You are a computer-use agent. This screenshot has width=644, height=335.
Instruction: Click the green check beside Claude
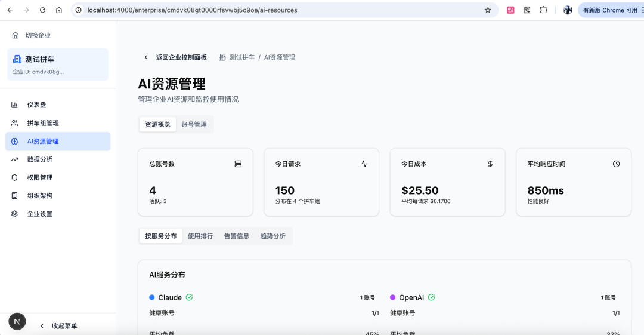pos(190,297)
